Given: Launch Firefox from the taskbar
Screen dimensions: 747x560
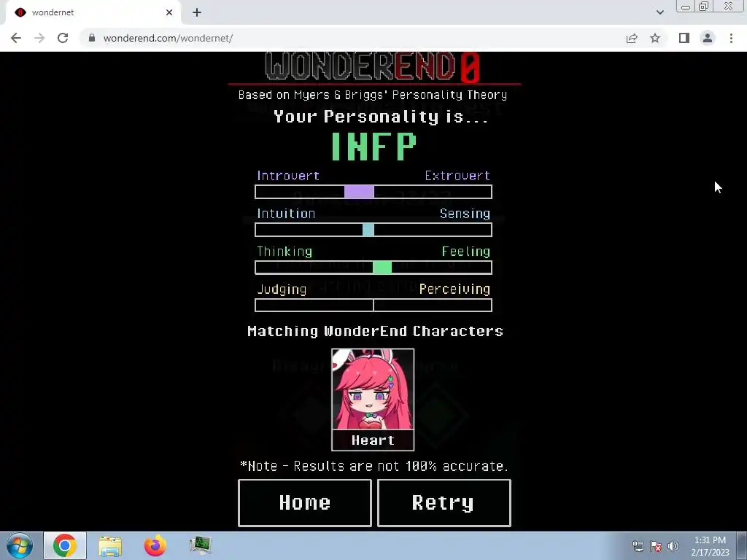Looking at the screenshot, I should pos(155,545).
